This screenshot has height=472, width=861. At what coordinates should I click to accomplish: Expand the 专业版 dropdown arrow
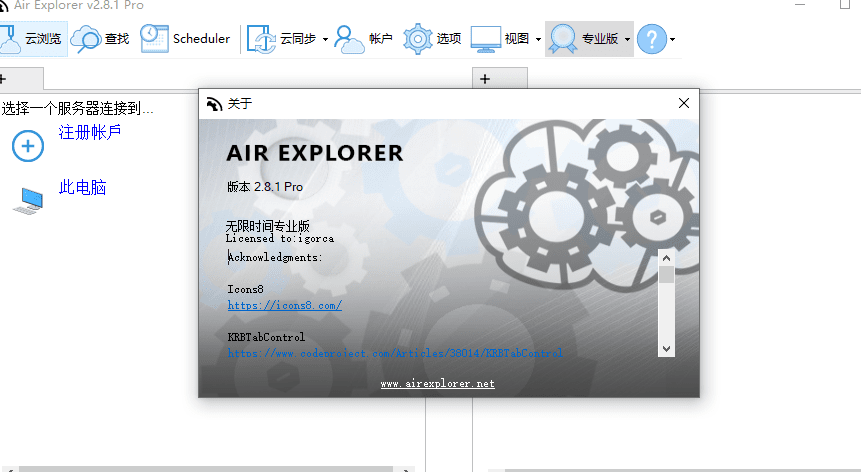(x=627, y=40)
